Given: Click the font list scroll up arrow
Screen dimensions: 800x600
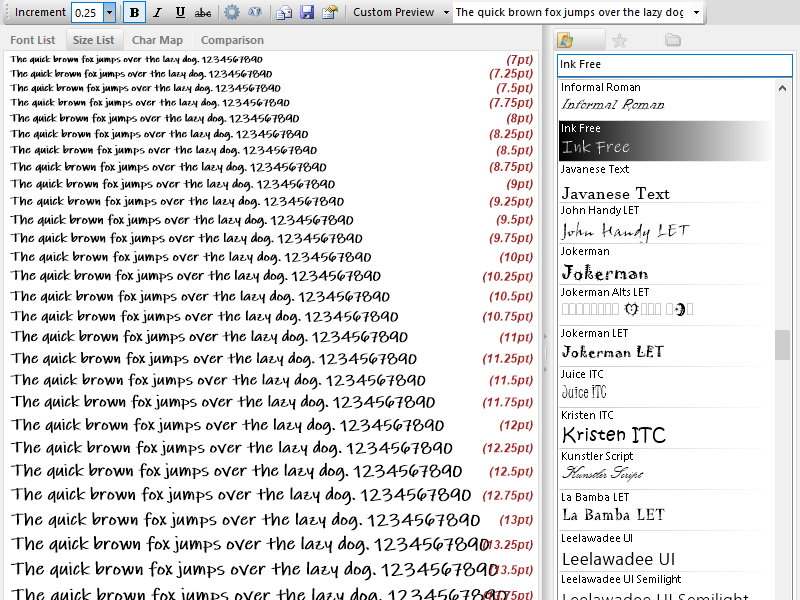Looking at the screenshot, I should (783, 88).
